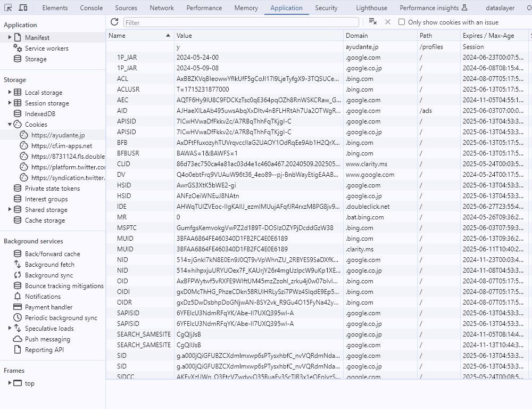Select the https://cf.im-apps.net cookie origin

click(x=62, y=146)
